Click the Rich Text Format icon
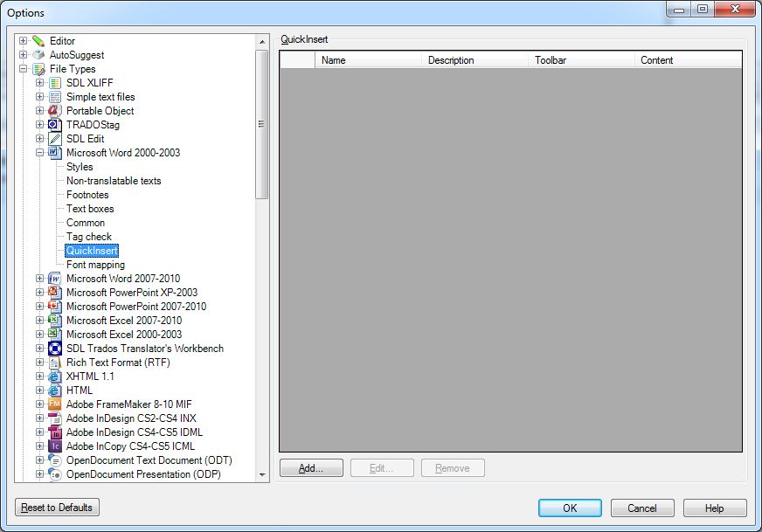The height and width of the screenshot is (532, 762). tap(55, 363)
